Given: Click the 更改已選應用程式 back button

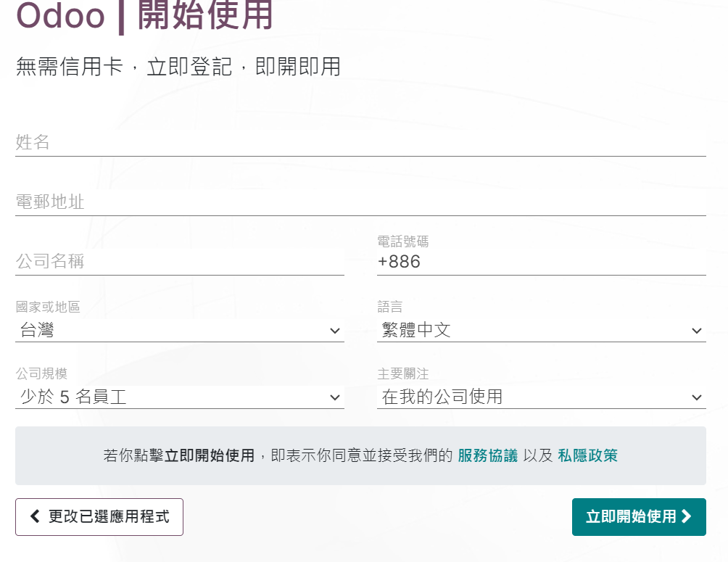Looking at the screenshot, I should pos(99,517).
